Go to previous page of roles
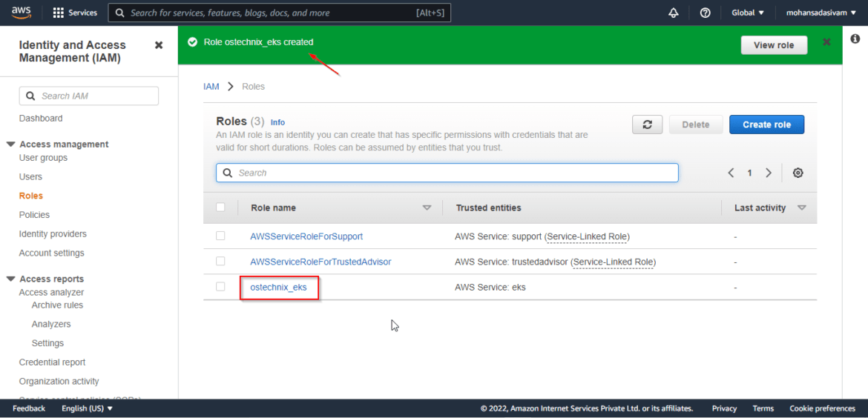 coord(731,173)
